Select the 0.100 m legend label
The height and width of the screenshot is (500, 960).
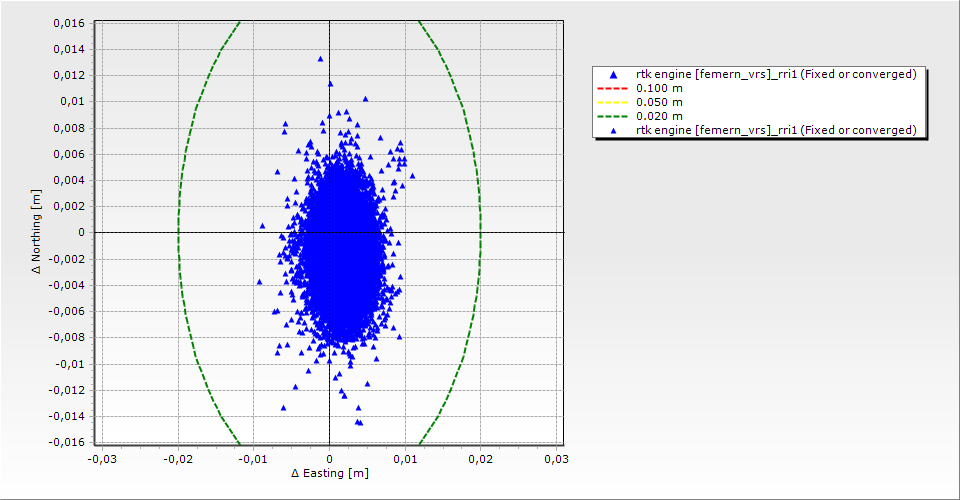pos(660,88)
